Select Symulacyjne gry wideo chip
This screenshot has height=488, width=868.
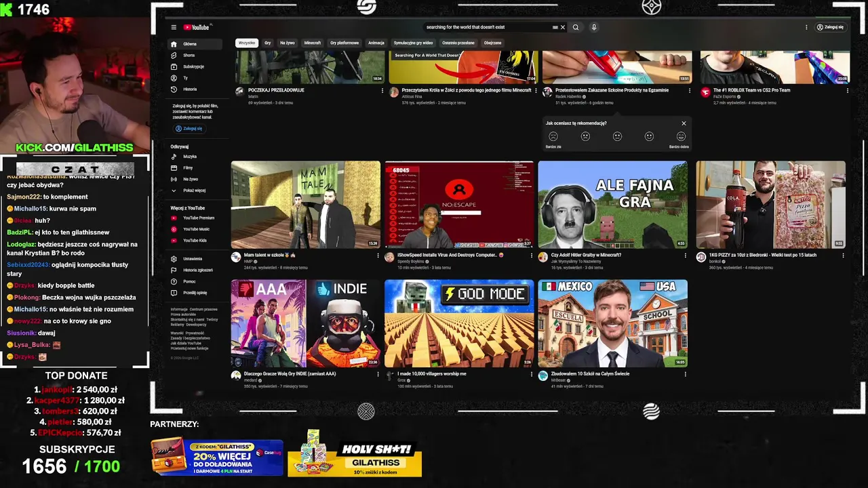coord(413,43)
